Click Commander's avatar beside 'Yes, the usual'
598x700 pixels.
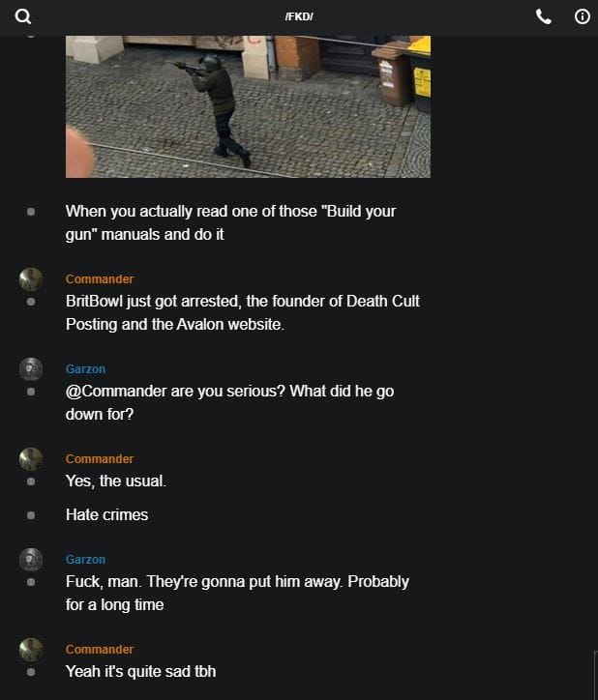point(31,459)
